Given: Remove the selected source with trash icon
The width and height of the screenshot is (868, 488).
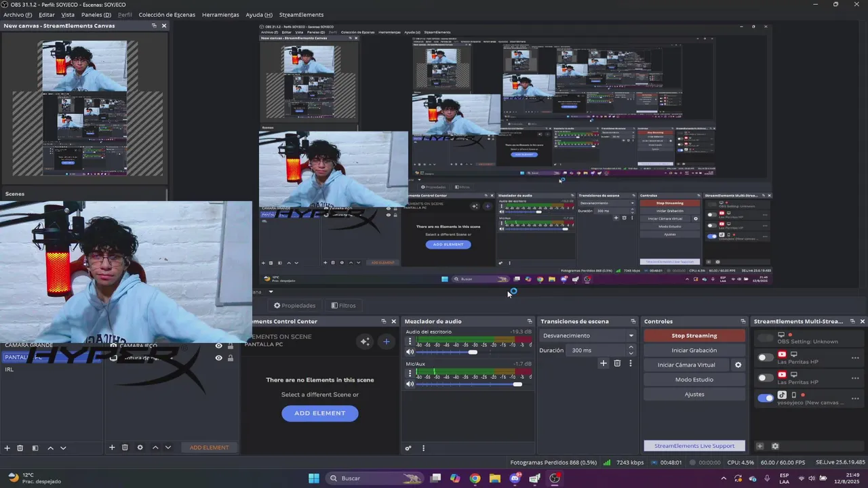Looking at the screenshot, I should [x=125, y=447].
